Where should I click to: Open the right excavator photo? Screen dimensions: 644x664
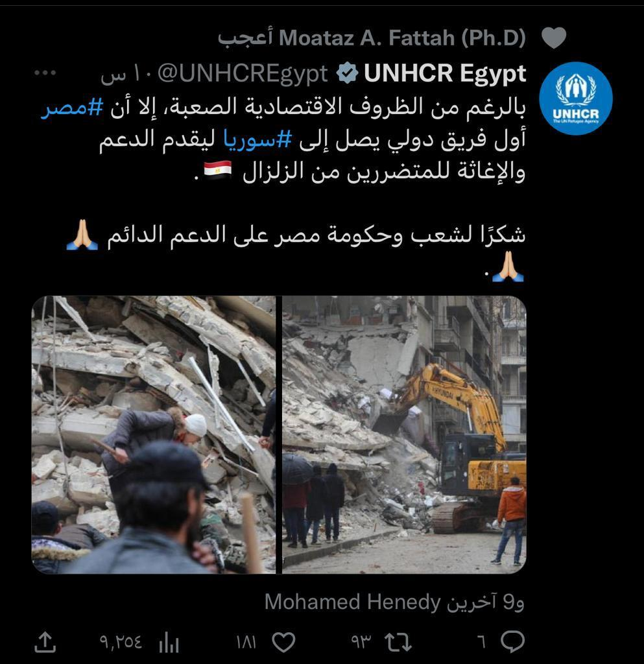tap(404, 434)
